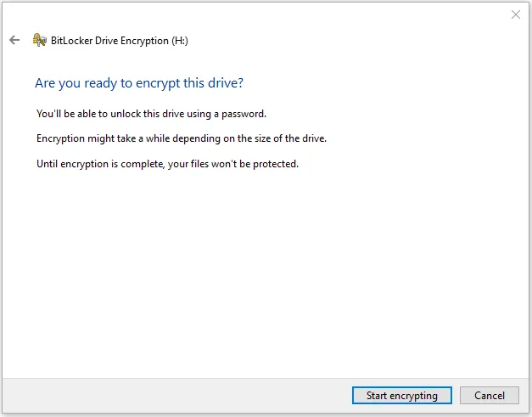Go back using the arrow icon
This screenshot has height=417, width=532.
(x=14, y=40)
